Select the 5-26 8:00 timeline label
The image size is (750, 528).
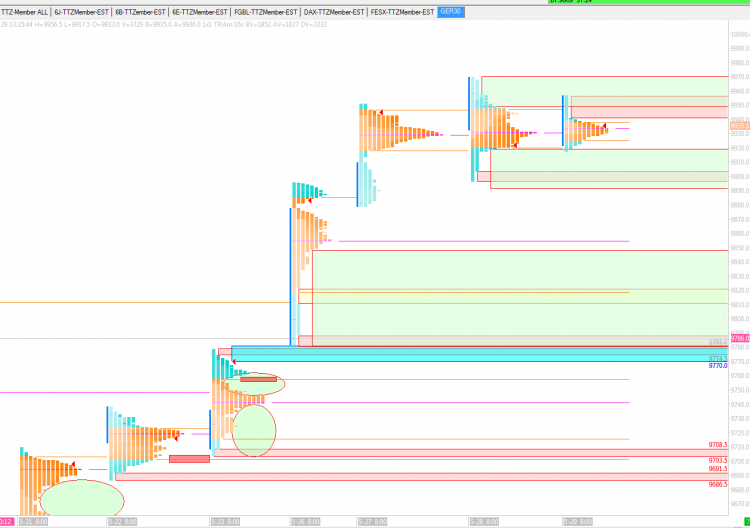click(x=305, y=522)
